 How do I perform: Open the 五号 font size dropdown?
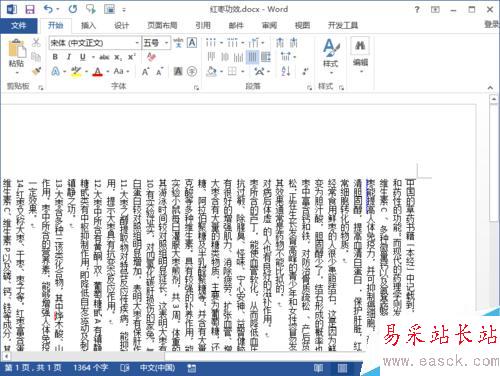[x=166, y=43]
